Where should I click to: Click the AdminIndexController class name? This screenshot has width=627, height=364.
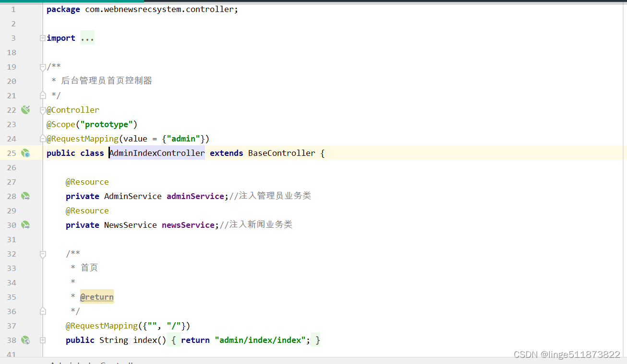[157, 153]
